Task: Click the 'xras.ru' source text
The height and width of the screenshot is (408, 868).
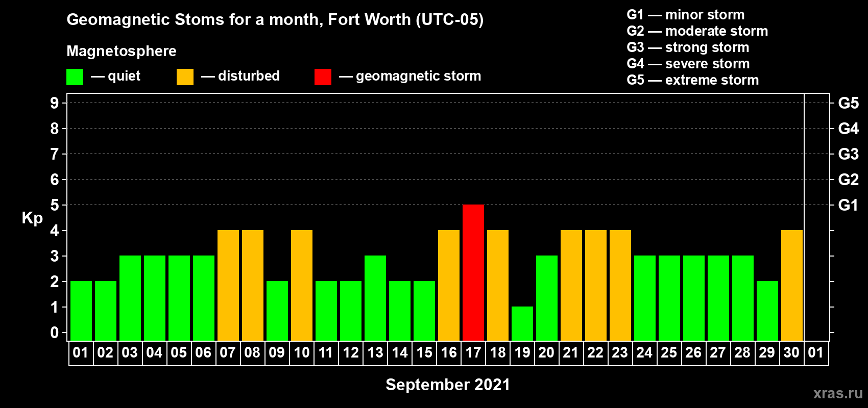Action: point(838,393)
